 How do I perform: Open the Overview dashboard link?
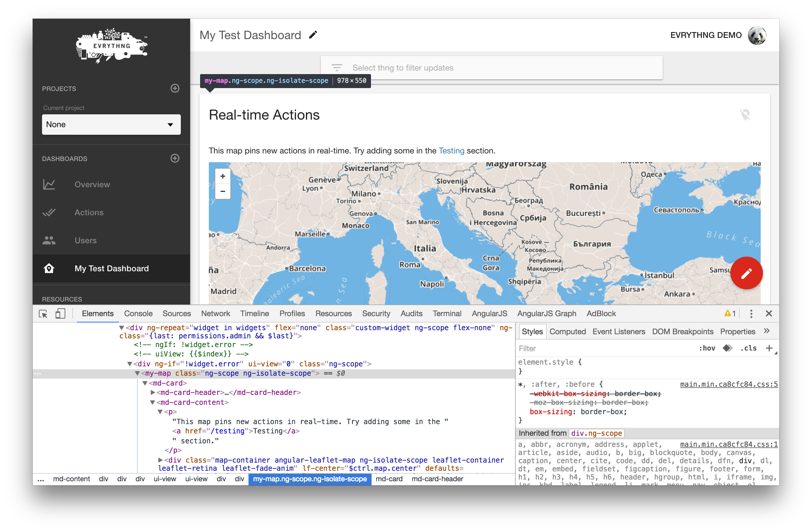(92, 184)
